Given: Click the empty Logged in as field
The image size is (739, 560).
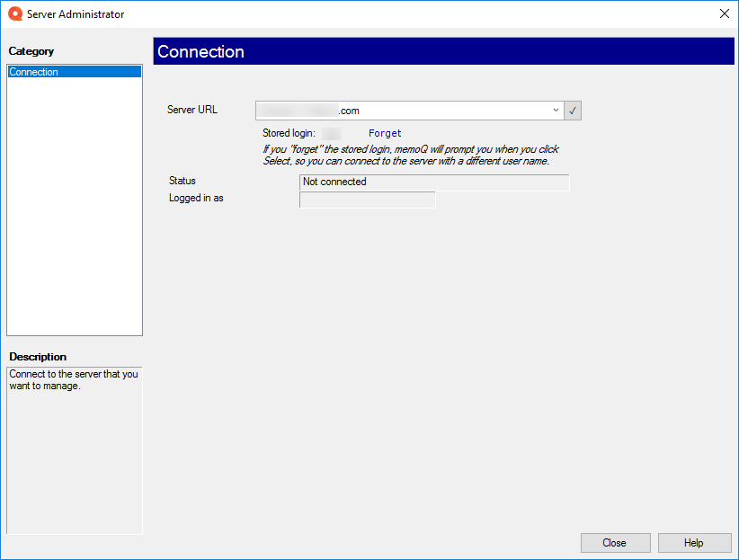Looking at the screenshot, I should coord(367,200).
